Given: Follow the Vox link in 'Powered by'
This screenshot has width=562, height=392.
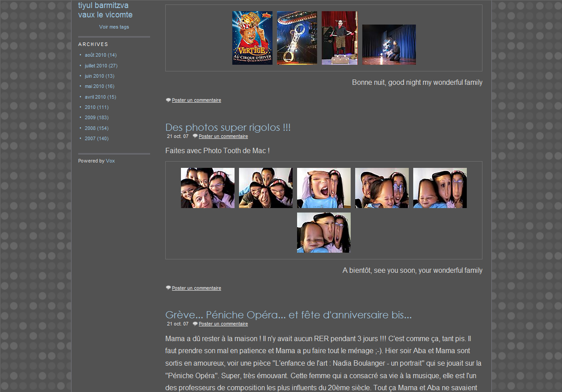Looking at the screenshot, I should [110, 161].
